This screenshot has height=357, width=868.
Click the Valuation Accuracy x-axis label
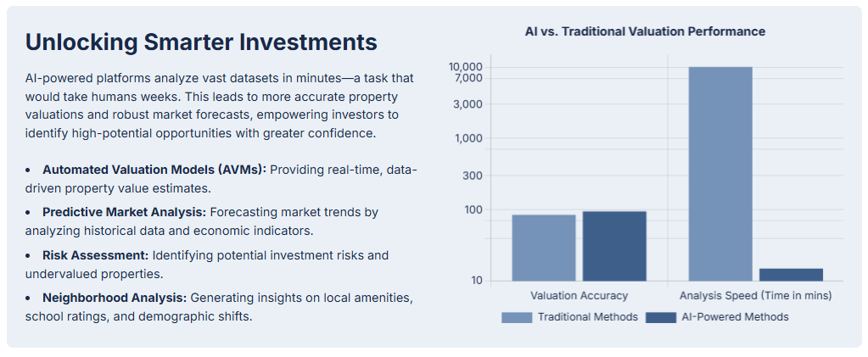579,296
